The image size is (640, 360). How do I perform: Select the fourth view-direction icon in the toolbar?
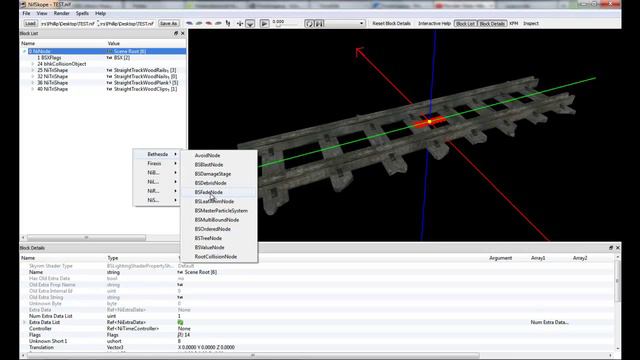click(x=218, y=23)
